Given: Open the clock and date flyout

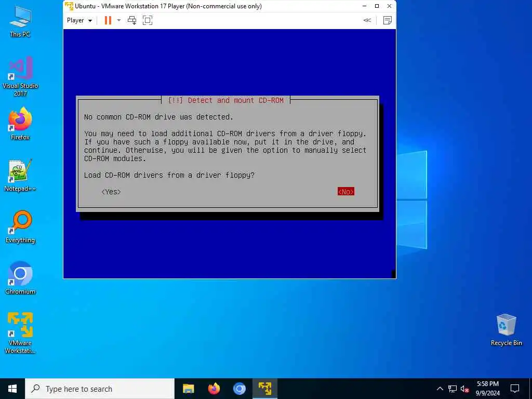Looking at the screenshot, I should click(488, 389).
